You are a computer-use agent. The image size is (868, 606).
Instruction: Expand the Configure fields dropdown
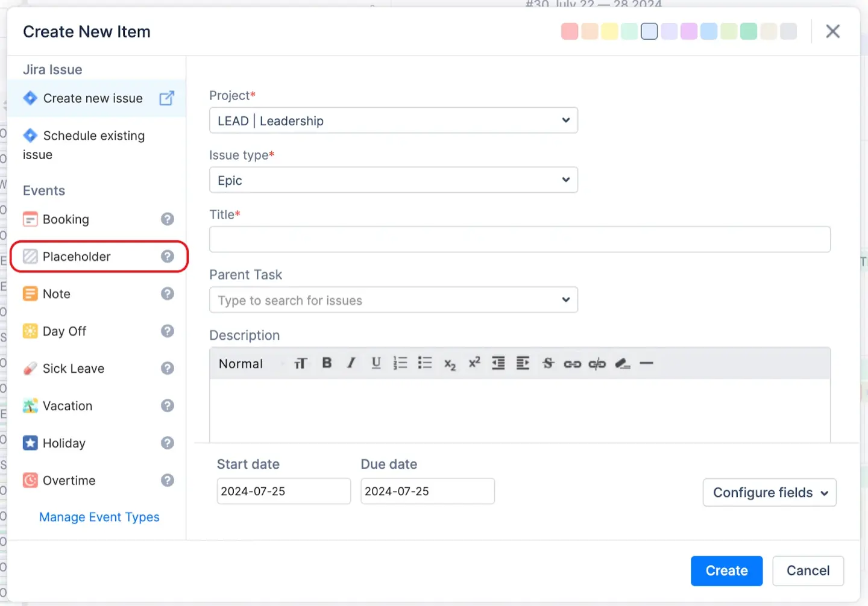(x=769, y=492)
